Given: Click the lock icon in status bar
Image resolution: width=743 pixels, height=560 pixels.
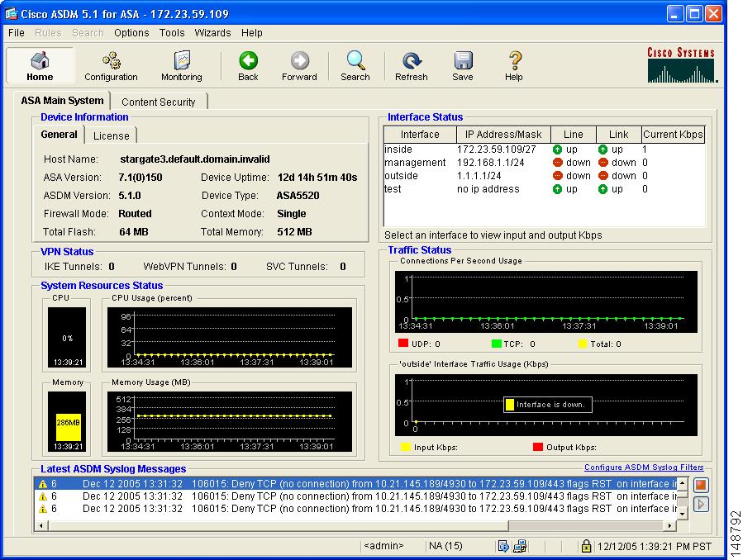Looking at the screenshot, I should click(x=586, y=546).
